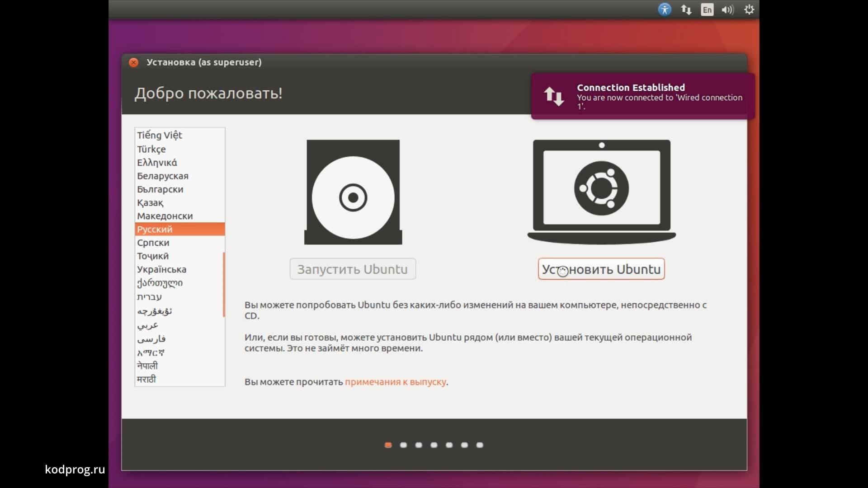The height and width of the screenshot is (488, 868).
Task: Open the En keyboard layout indicator
Action: click(x=707, y=9)
